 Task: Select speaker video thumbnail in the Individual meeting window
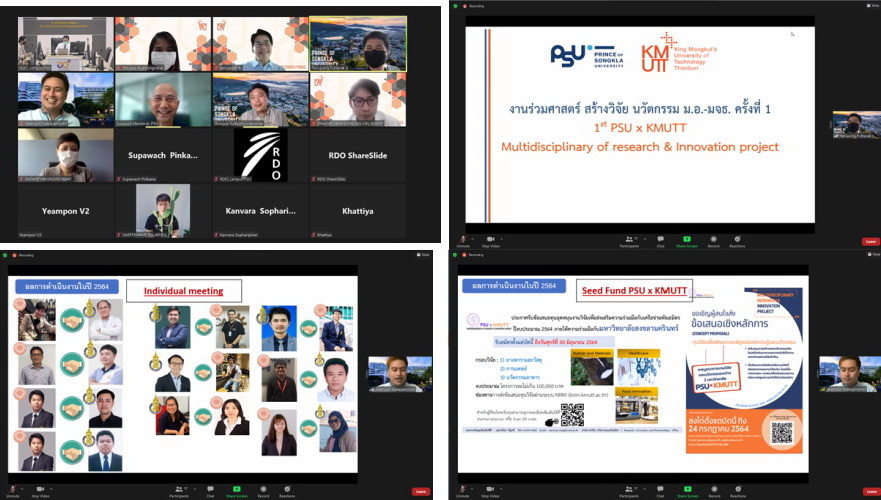coord(400,374)
